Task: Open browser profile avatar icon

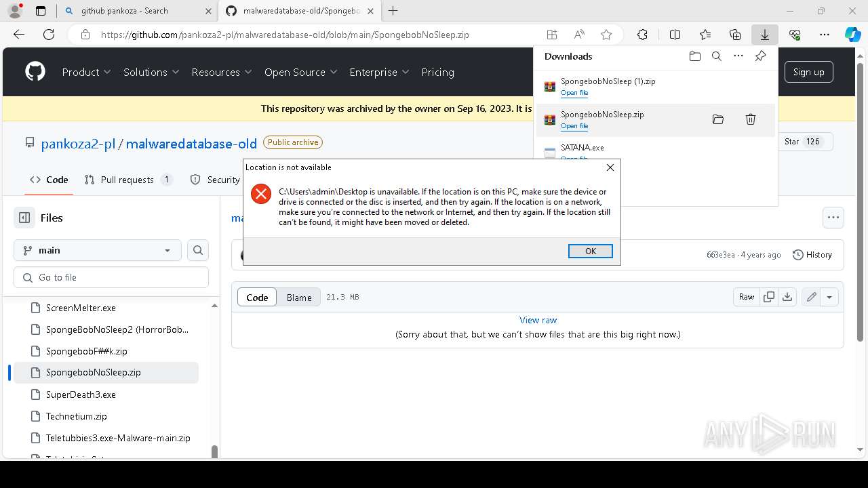Action: coord(15,11)
